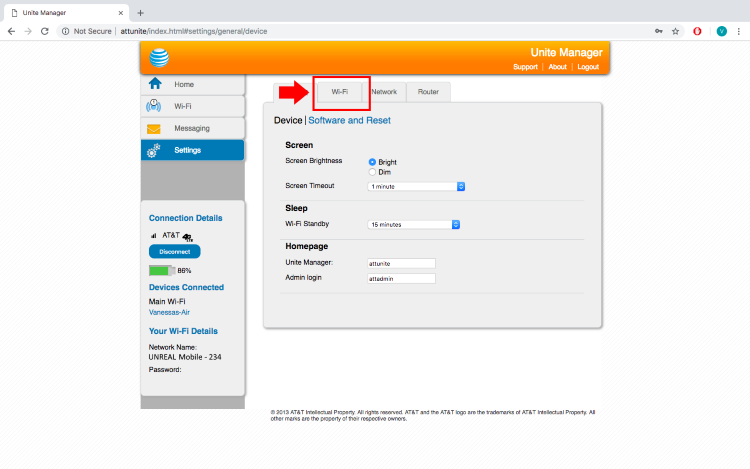
Task: Click the Messaging envelope icon
Action: click(x=154, y=129)
